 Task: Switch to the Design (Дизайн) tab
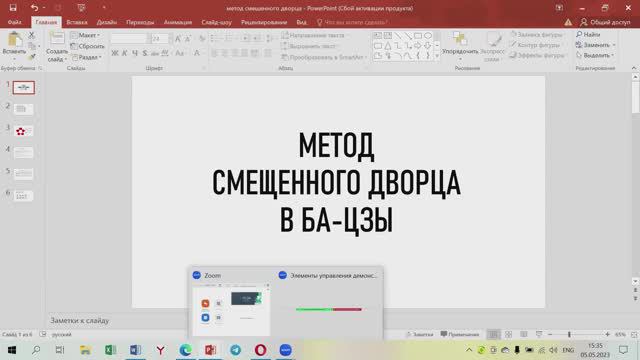point(107,22)
